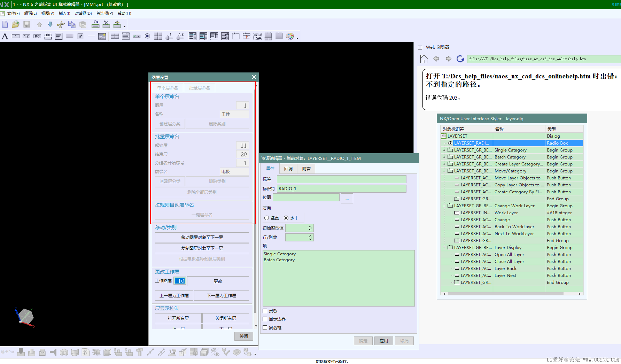Click the Web browser address bar
Screen dimensions: 621x364
pyautogui.click(x=544, y=59)
